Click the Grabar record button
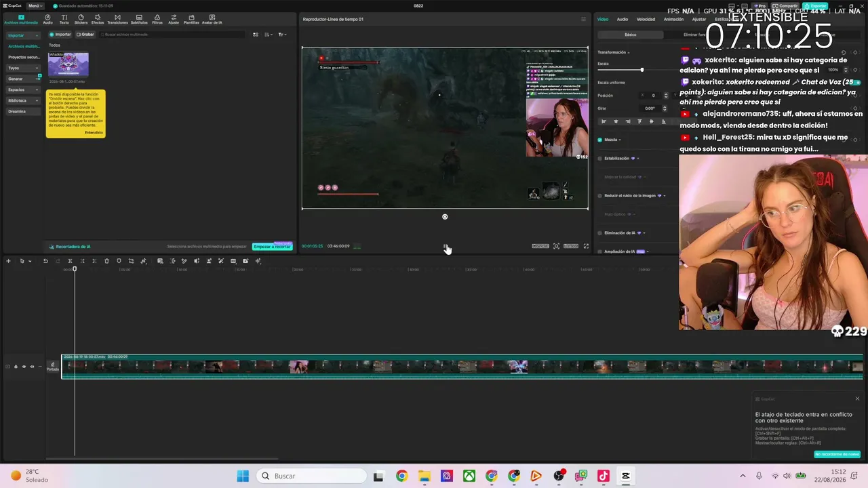 point(85,35)
